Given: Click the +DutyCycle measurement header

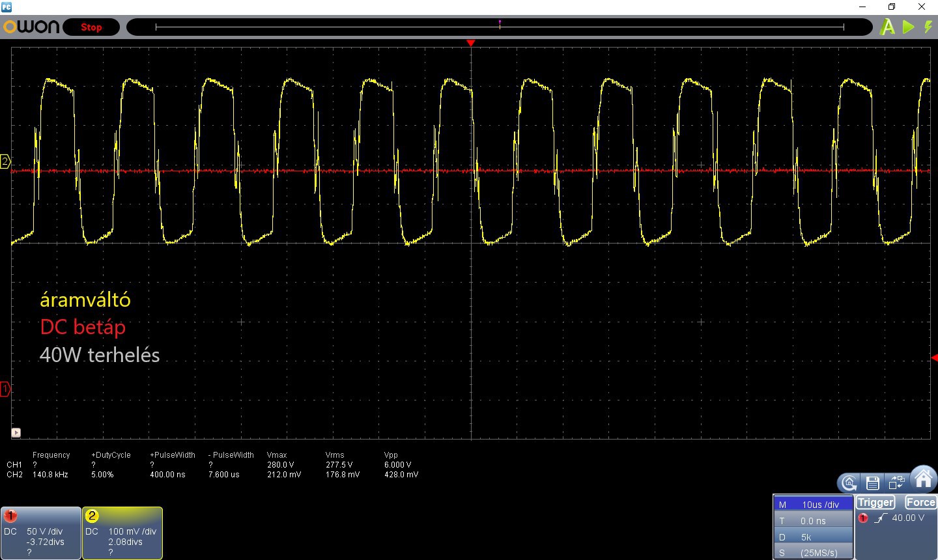Looking at the screenshot, I should pyautogui.click(x=111, y=455).
